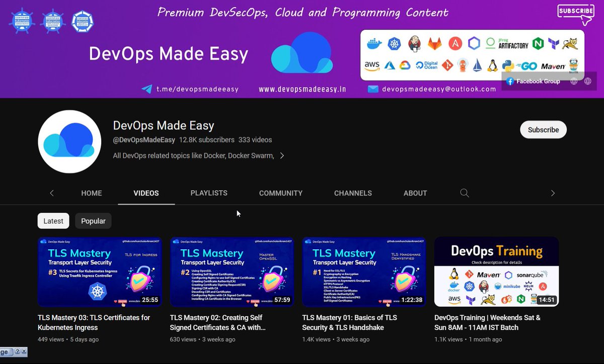
Task: Click the DigitalOcean logo in the banner
Action: coord(427,65)
